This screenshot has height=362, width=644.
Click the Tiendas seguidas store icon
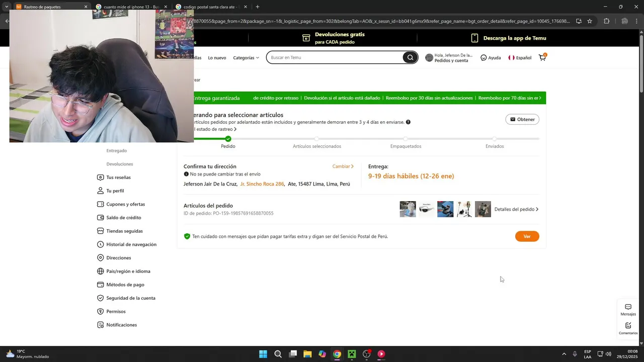[x=100, y=231]
